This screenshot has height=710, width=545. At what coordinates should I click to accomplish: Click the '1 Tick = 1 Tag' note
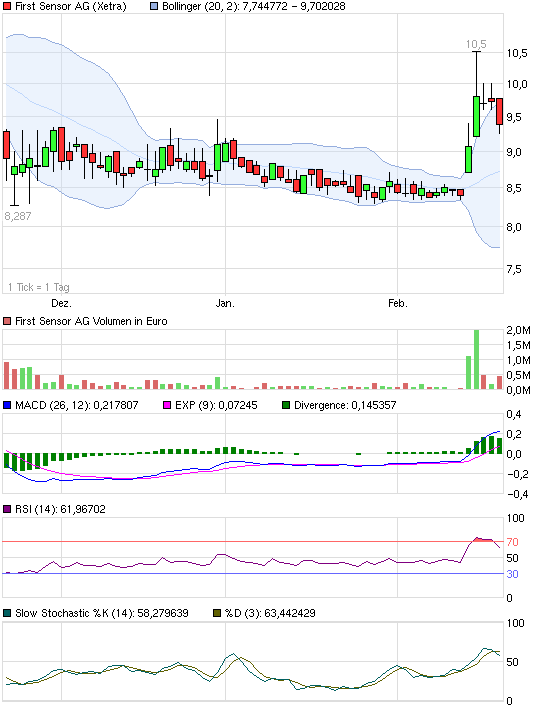pos(39,287)
